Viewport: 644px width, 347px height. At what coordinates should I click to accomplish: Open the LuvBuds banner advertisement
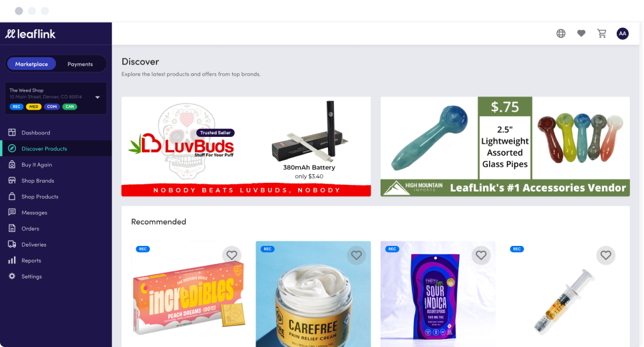[x=246, y=146]
